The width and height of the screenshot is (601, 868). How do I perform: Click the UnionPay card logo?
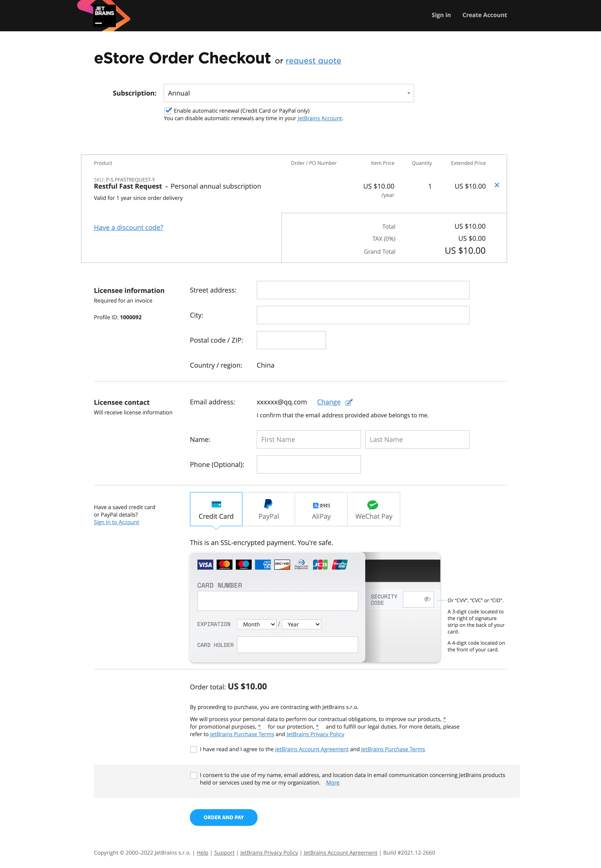pyautogui.click(x=339, y=565)
